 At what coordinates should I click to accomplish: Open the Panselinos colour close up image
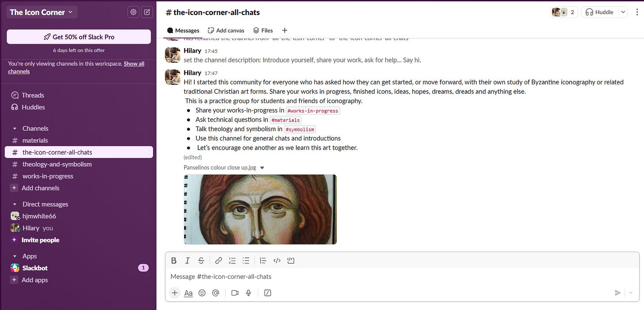click(x=260, y=209)
